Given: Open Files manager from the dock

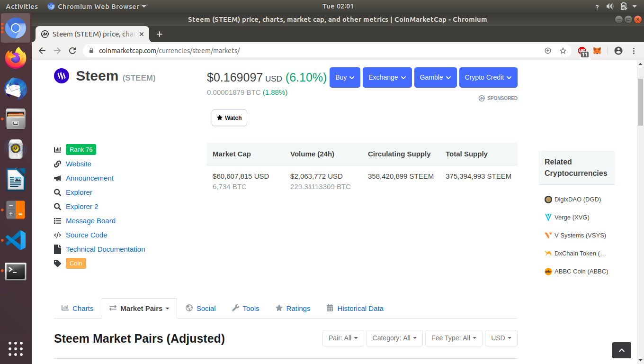Looking at the screenshot, I should [16, 119].
